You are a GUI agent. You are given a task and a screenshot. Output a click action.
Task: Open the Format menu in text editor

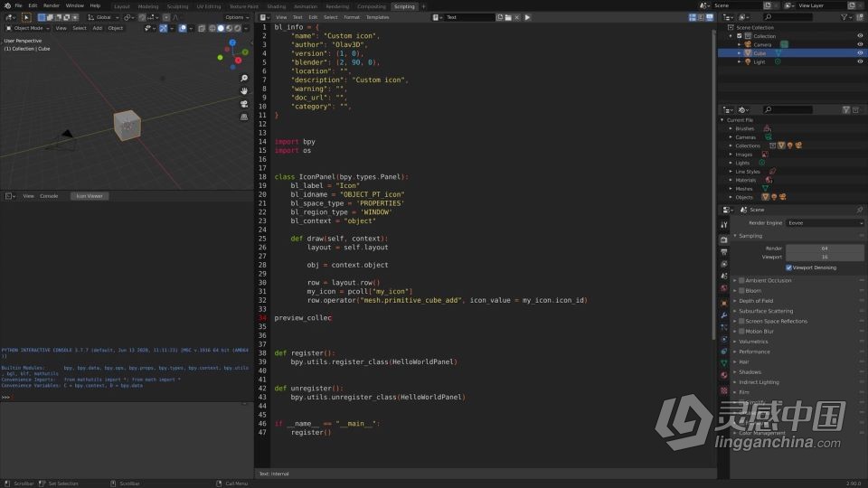point(352,17)
